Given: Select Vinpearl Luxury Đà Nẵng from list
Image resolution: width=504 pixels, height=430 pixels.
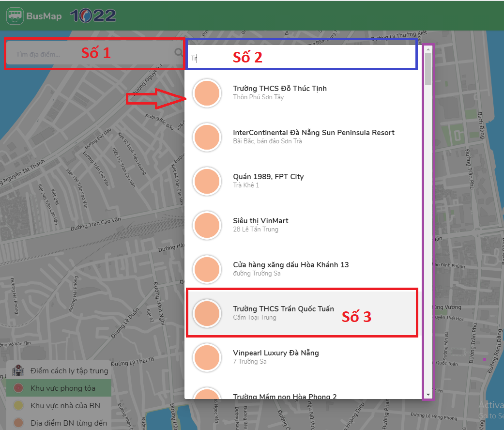Looking at the screenshot, I should (x=276, y=357).
